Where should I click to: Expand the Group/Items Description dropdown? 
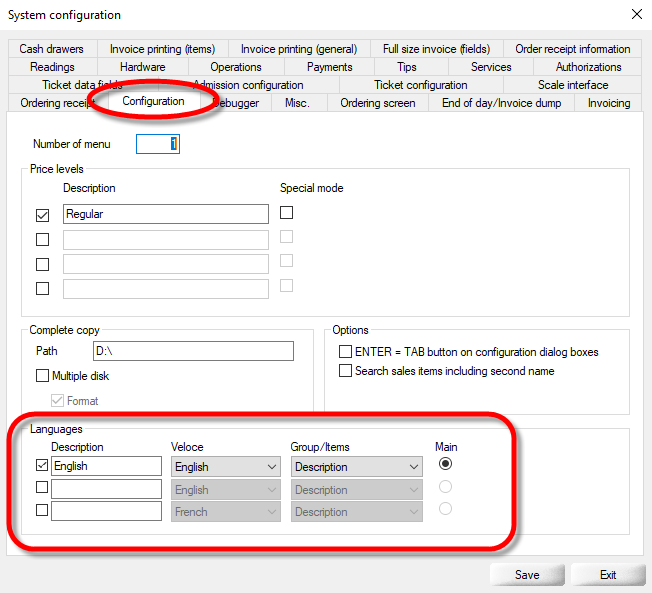click(x=357, y=467)
